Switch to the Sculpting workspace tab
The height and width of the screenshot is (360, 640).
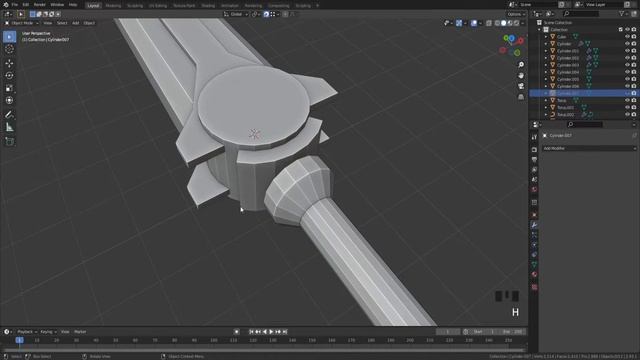click(x=135, y=6)
